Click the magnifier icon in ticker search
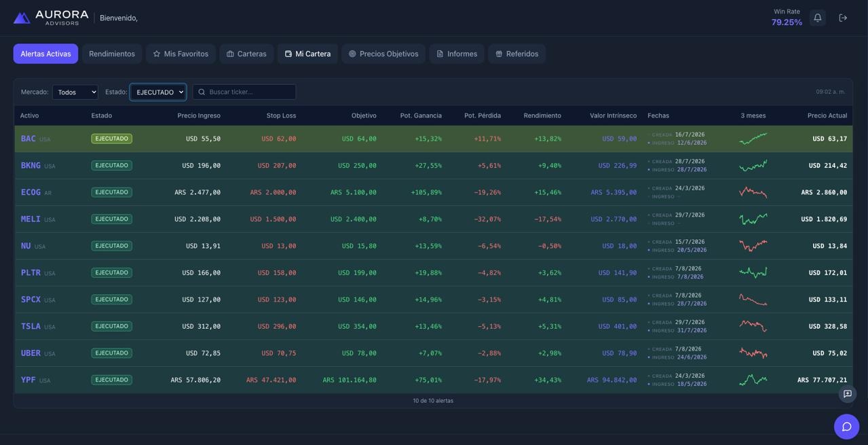The image size is (868, 445). coord(202,92)
